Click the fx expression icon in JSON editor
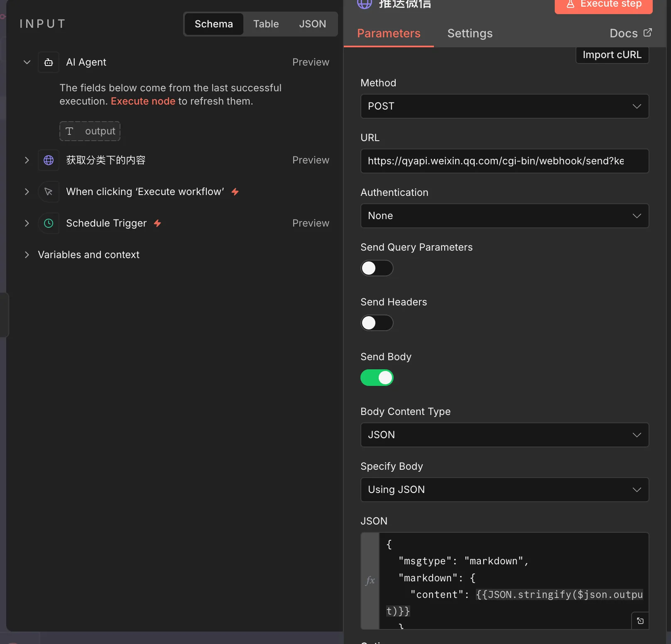 click(370, 581)
